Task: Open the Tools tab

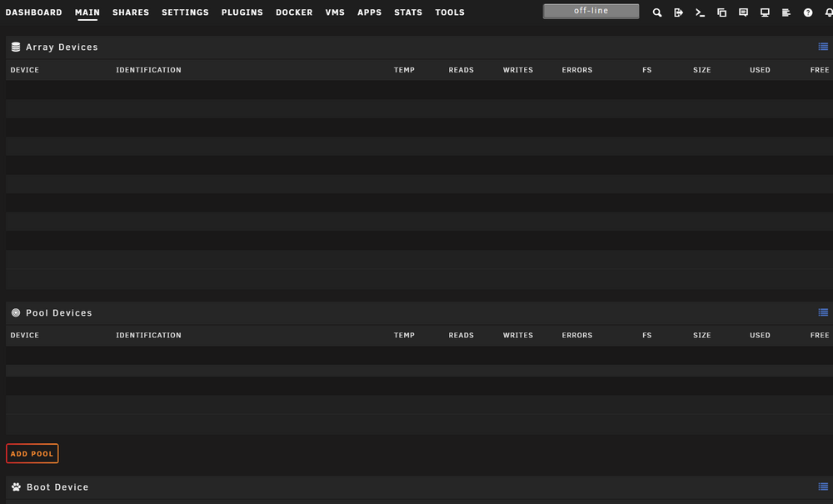Action: click(x=450, y=12)
